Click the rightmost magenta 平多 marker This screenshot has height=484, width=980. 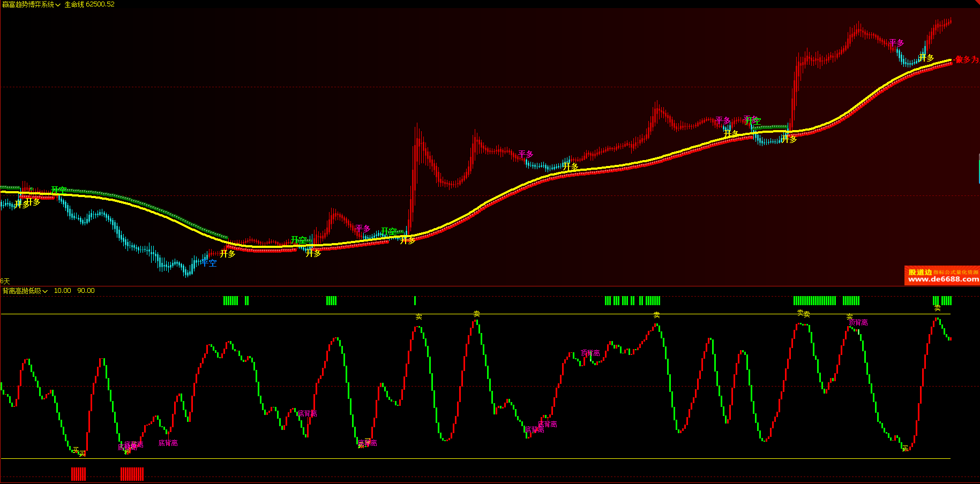coord(896,43)
